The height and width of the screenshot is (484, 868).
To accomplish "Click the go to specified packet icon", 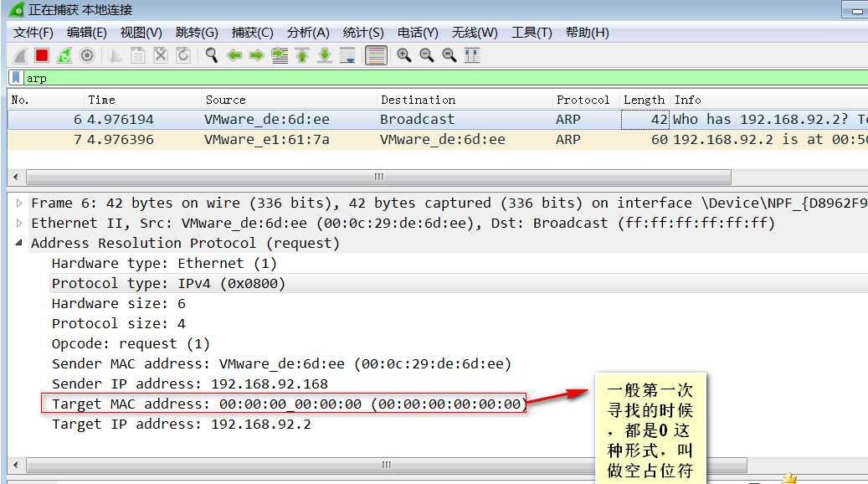I will coord(280,55).
